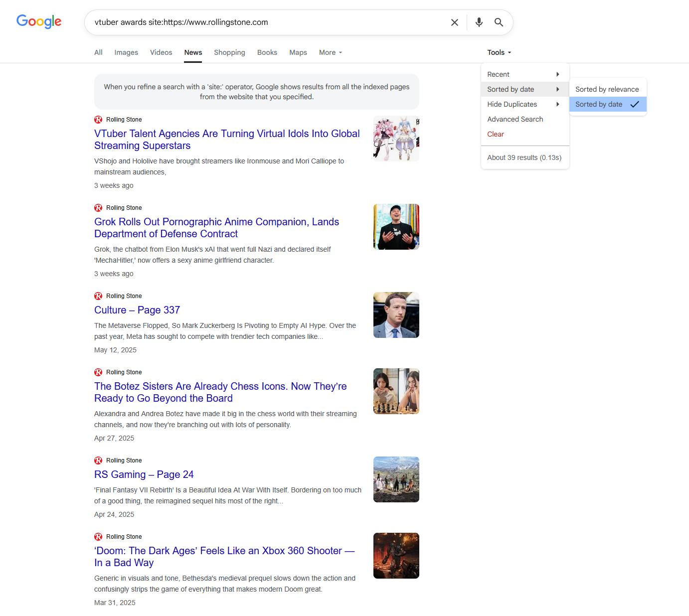Click the 'Apr 24, 2025' date text
The height and width of the screenshot is (616, 689).
tap(114, 514)
